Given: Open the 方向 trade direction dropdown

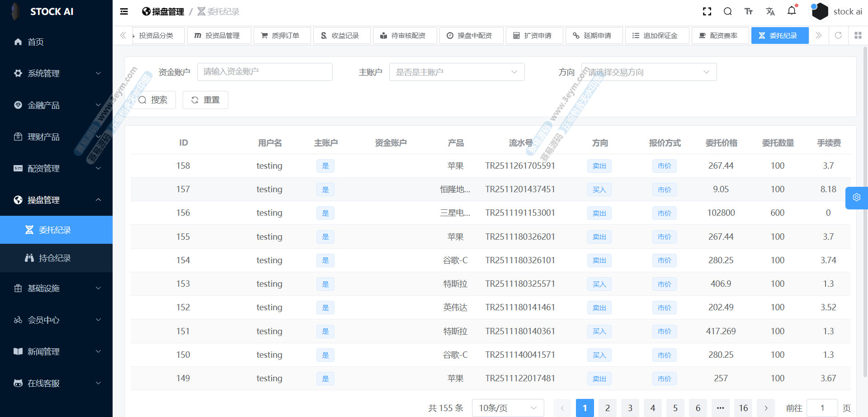Looking at the screenshot, I should point(649,72).
